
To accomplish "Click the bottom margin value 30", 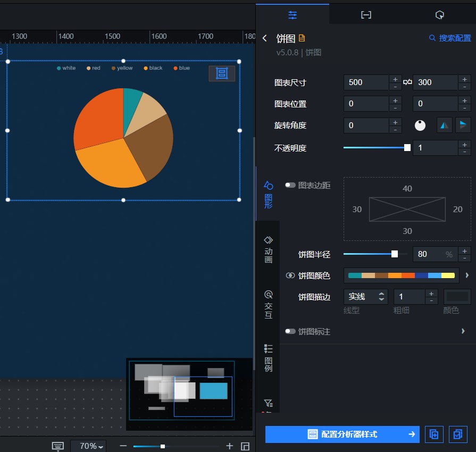I will coord(407,231).
